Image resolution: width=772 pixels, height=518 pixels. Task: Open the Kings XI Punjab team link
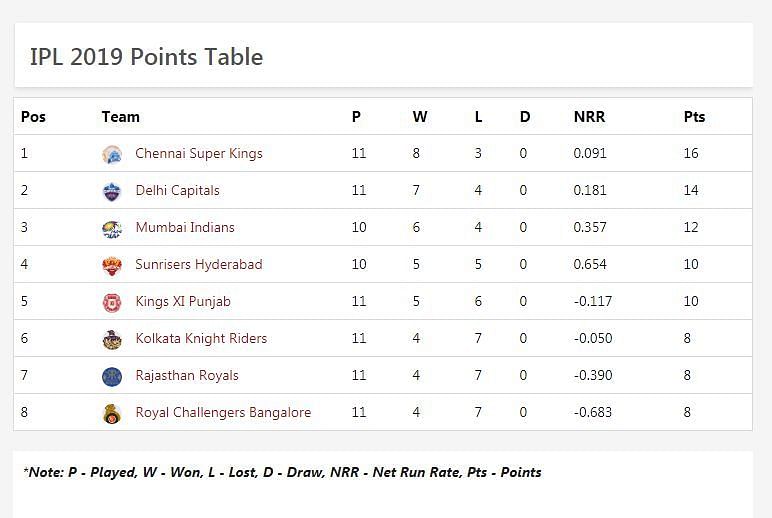(183, 301)
